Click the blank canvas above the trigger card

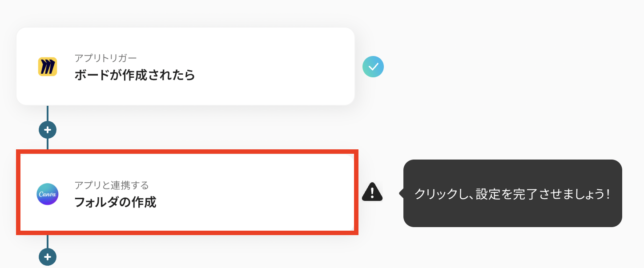tap(185, 13)
